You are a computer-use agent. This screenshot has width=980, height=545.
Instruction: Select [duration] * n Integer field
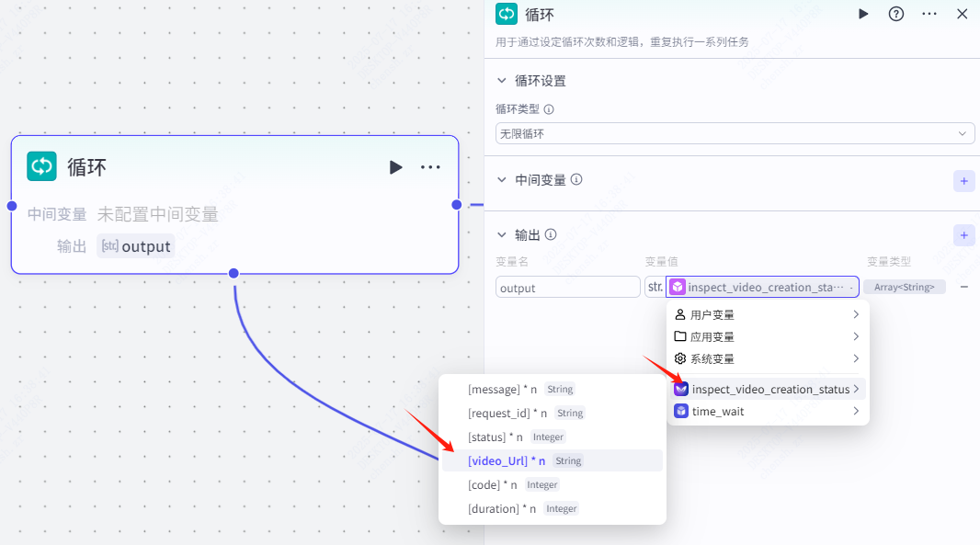(553, 509)
